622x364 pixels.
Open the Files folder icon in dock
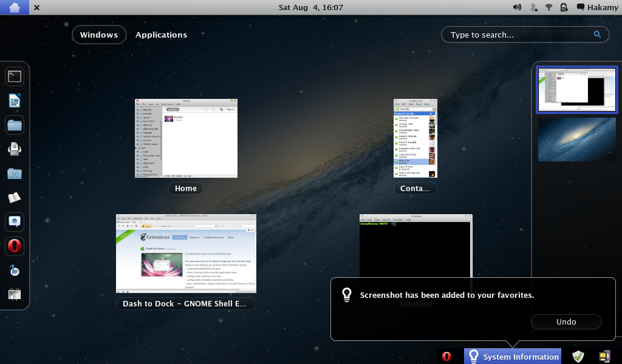[x=15, y=125]
